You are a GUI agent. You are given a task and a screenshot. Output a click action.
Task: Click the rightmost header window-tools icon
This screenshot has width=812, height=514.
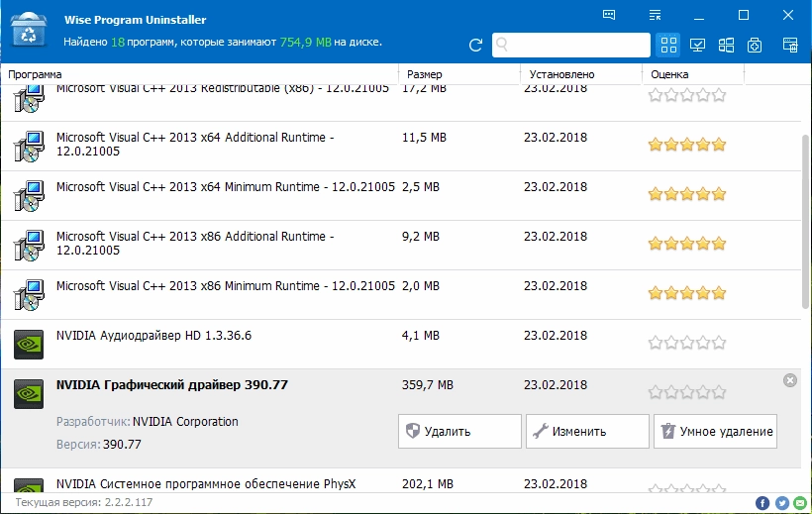790,46
